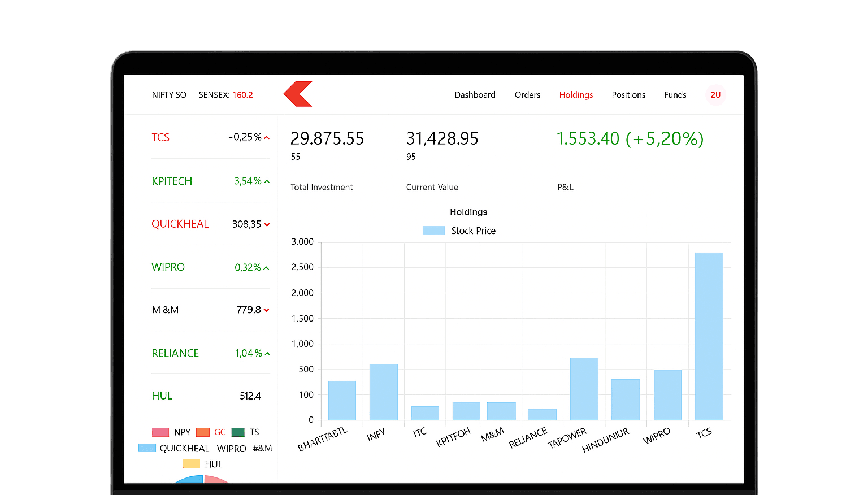
Task: Click the tall TCS bar
Action: tap(709, 336)
